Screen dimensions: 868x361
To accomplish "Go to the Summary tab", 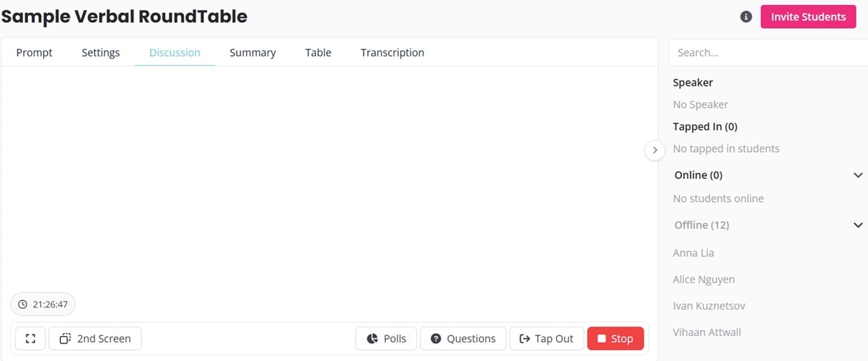I will (x=252, y=53).
